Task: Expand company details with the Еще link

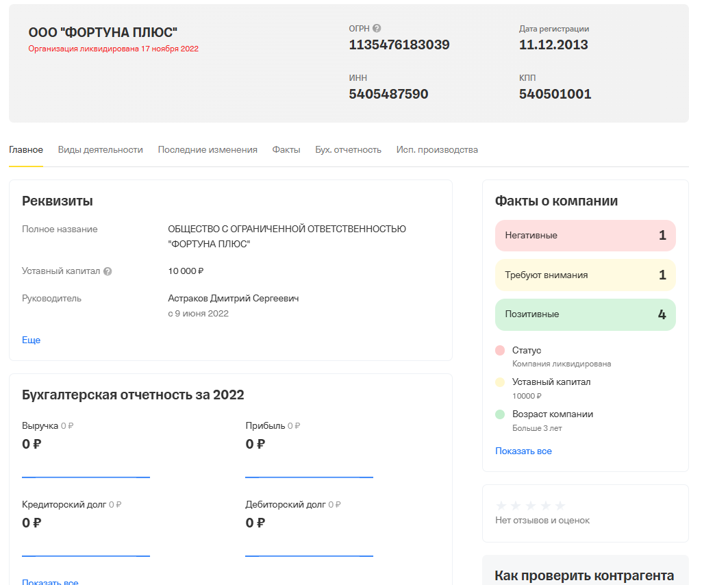Action: [x=30, y=340]
